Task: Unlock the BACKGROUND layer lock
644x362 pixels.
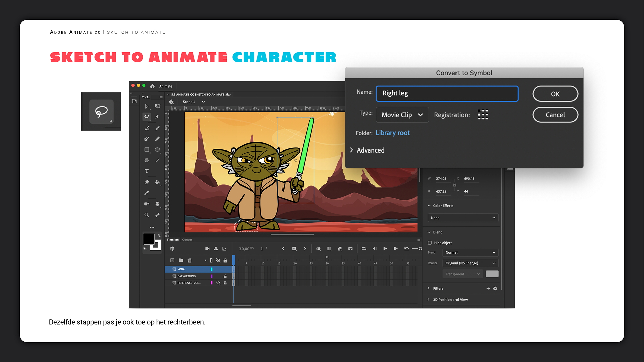Action: click(x=225, y=276)
